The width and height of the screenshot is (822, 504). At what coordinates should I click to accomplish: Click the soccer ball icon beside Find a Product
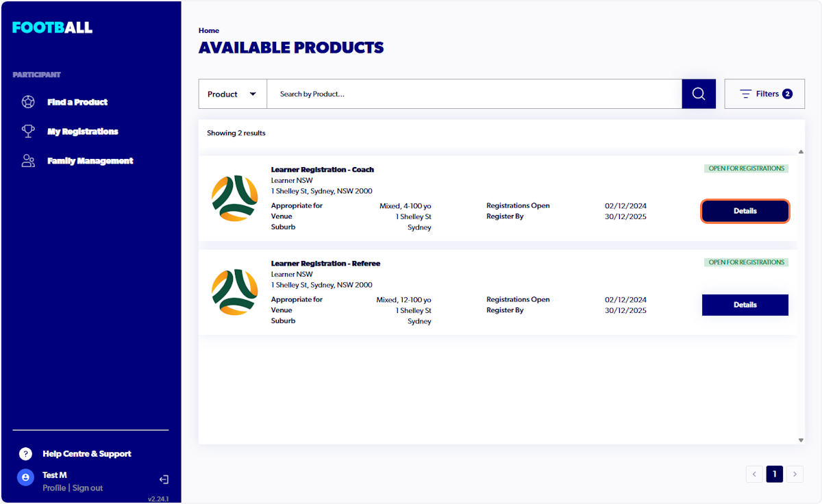point(28,102)
